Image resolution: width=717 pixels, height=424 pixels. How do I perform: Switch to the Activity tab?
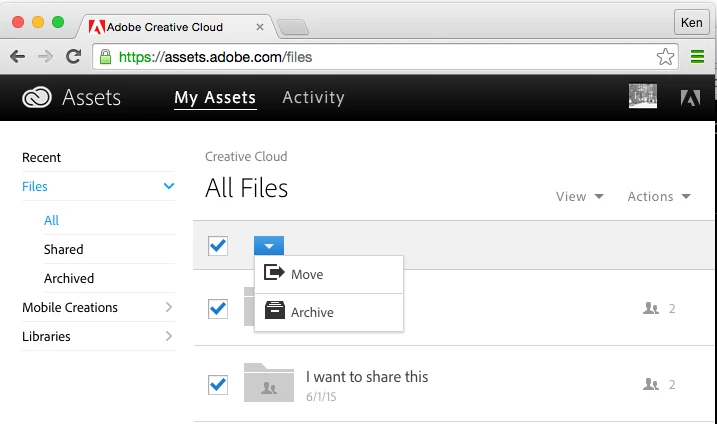pyautogui.click(x=313, y=97)
